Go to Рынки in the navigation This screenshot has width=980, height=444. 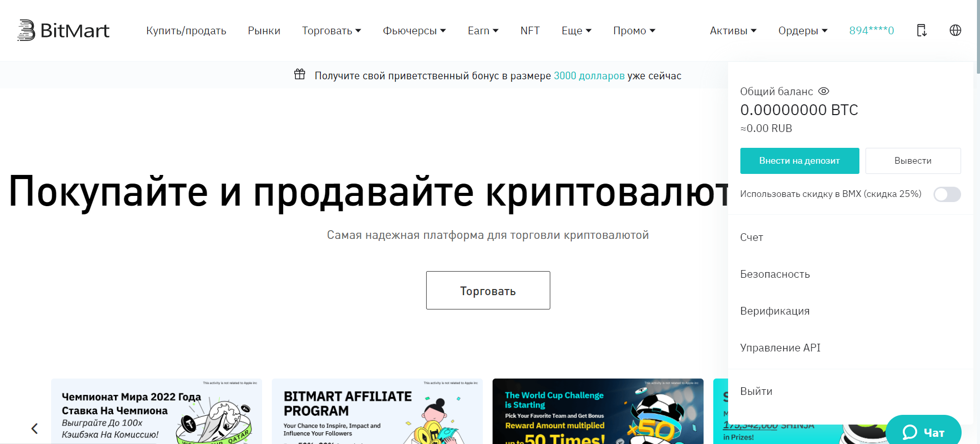click(264, 31)
